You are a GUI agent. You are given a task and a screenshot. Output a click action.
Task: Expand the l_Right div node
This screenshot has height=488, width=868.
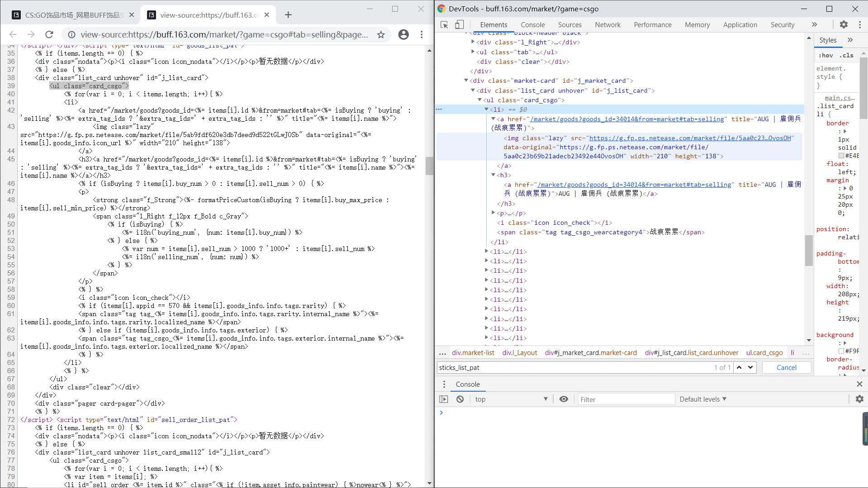pos(473,42)
